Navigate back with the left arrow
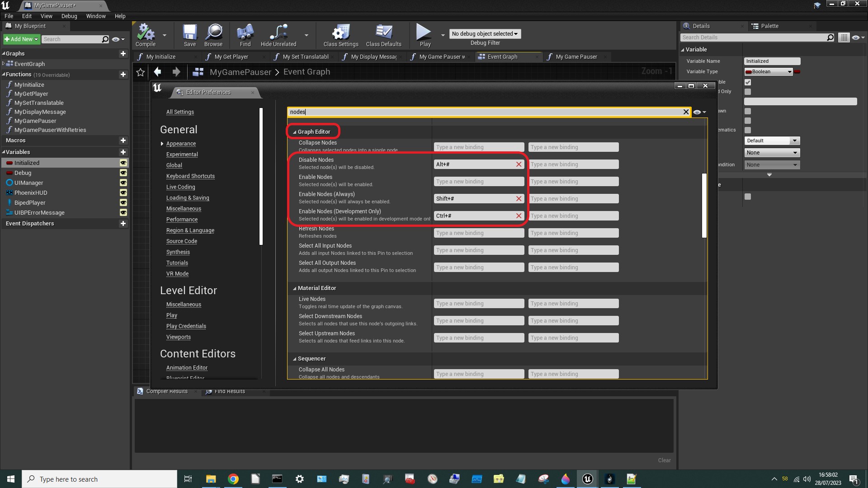The image size is (868, 488). click(157, 71)
